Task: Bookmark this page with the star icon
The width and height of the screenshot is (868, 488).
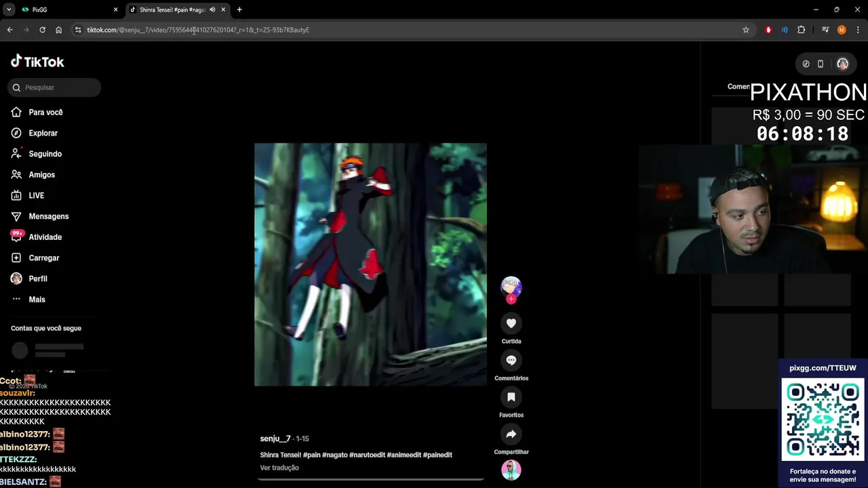Action: pos(746,30)
